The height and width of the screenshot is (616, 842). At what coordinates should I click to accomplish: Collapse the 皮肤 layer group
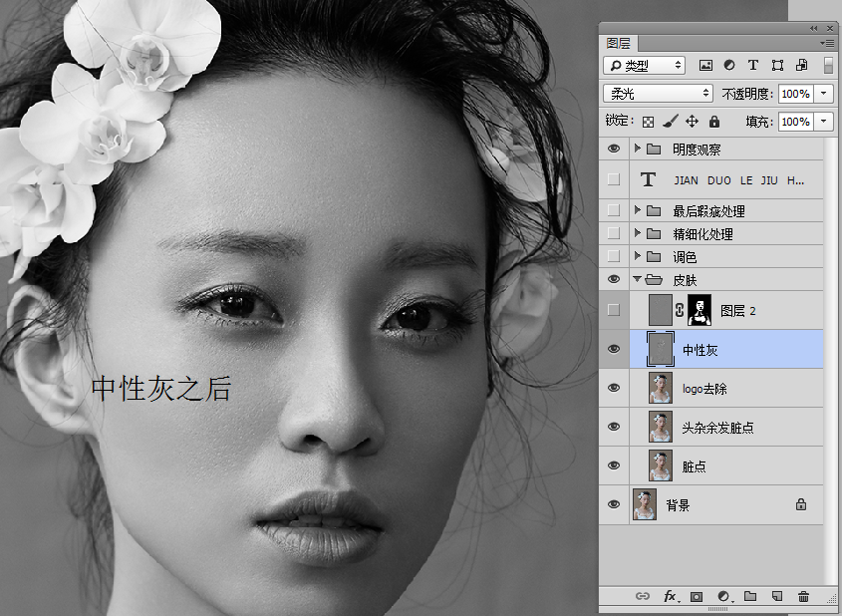pos(638,280)
